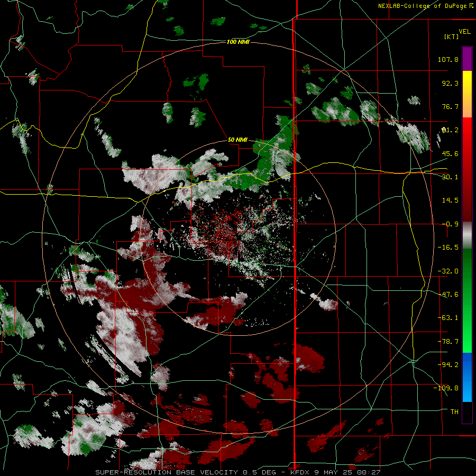Click the 76.7 velocity scale value
The image size is (476, 476).
(x=450, y=106)
